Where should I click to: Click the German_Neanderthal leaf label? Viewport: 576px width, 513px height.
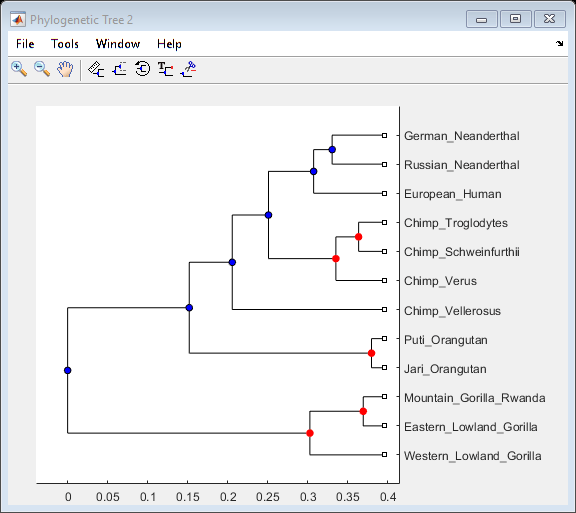coord(462,136)
